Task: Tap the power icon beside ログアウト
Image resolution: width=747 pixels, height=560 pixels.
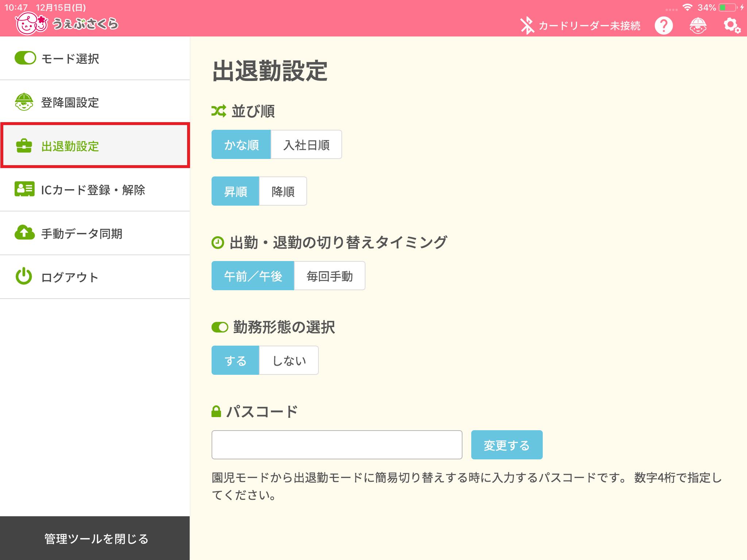Action: click(24, 276)
